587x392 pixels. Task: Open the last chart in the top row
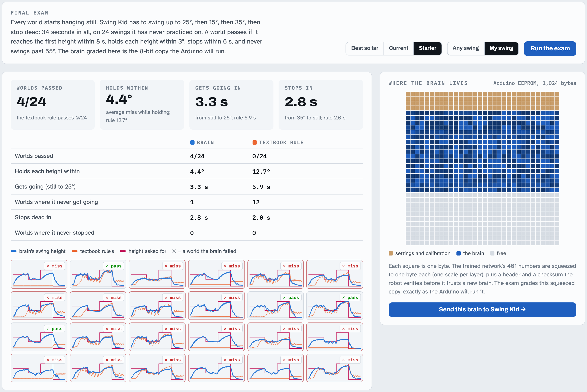pyautogui.click(x=334, y=274)
